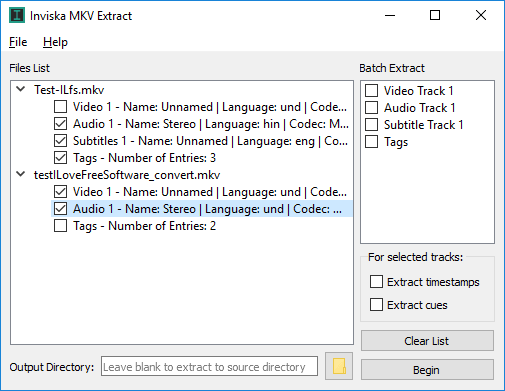Screen dimensions: 505x391
Task: Select the Test-ILfs.mkv file name
Action: click(x=69, y=90)
